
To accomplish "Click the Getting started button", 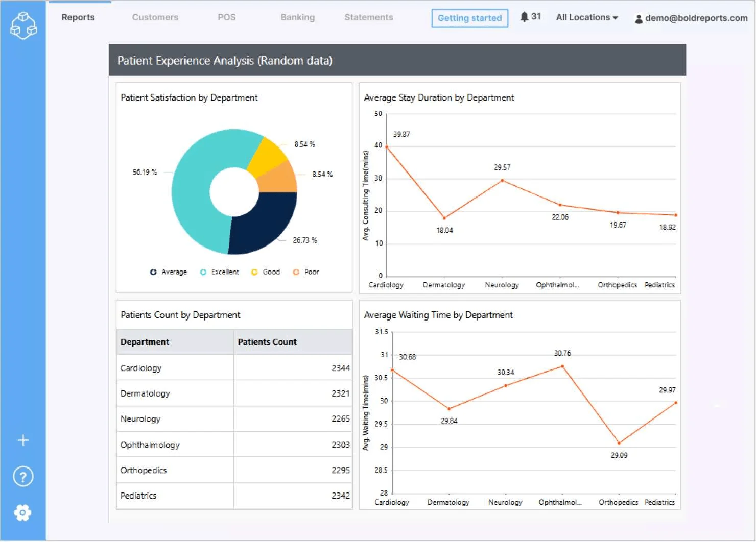I will coord(469,18).
